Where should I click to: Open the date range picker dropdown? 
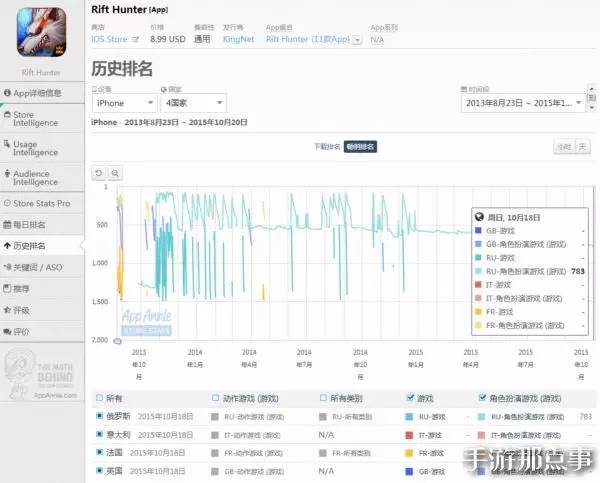524,103
